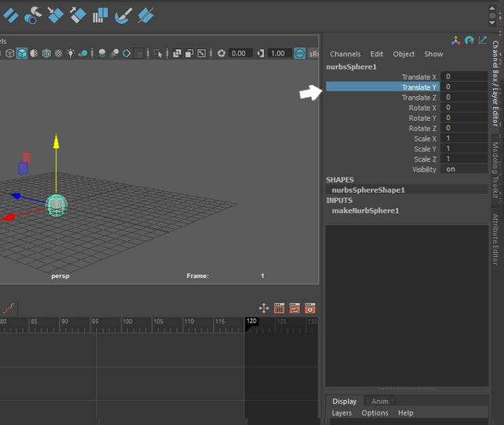This screenshot has width=504, height=425.
Task: Select the Scale Y channel label
Action: tap(425, 149)
